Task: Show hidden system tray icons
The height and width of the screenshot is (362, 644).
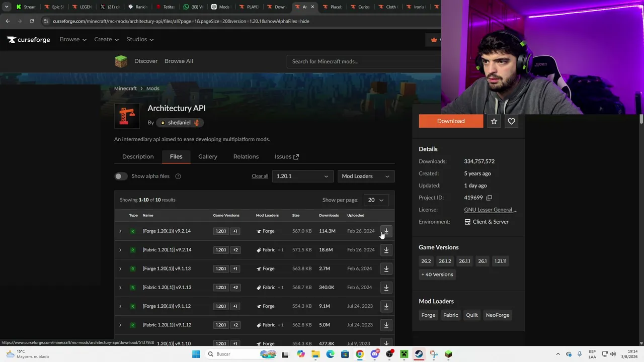Action: pos(557,354)
